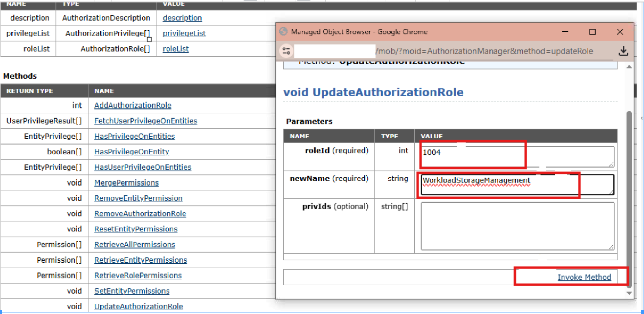Close the Managed Object Browser popup window
The image size is (644, 314).
pyautogui.click(x=620, y=32)
